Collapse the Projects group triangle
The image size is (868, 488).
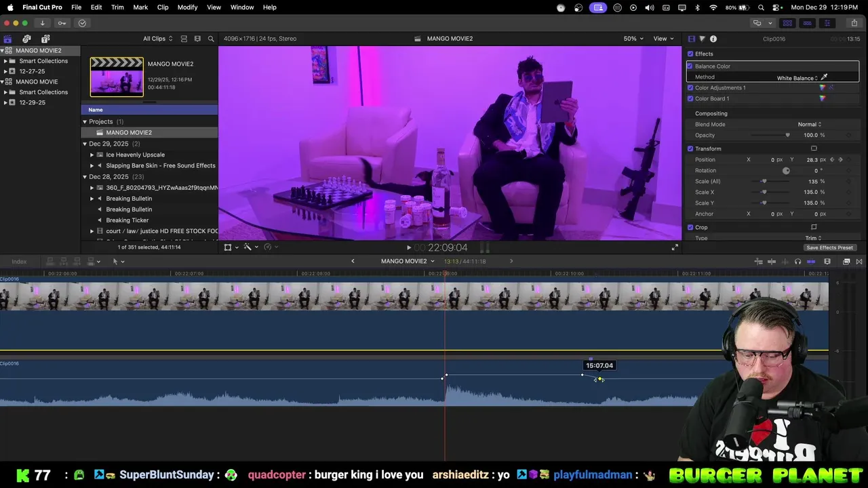tap(85, 121)
